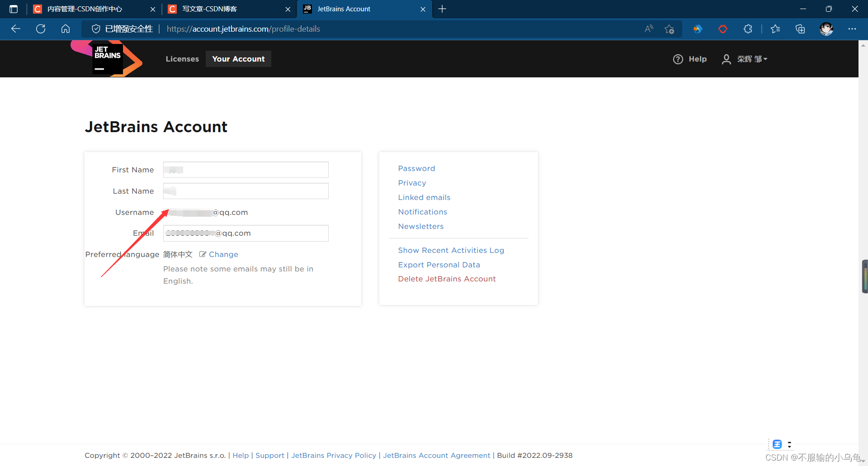
Task: Toggle read aloud icon in address bar
Action: (649, 29)
